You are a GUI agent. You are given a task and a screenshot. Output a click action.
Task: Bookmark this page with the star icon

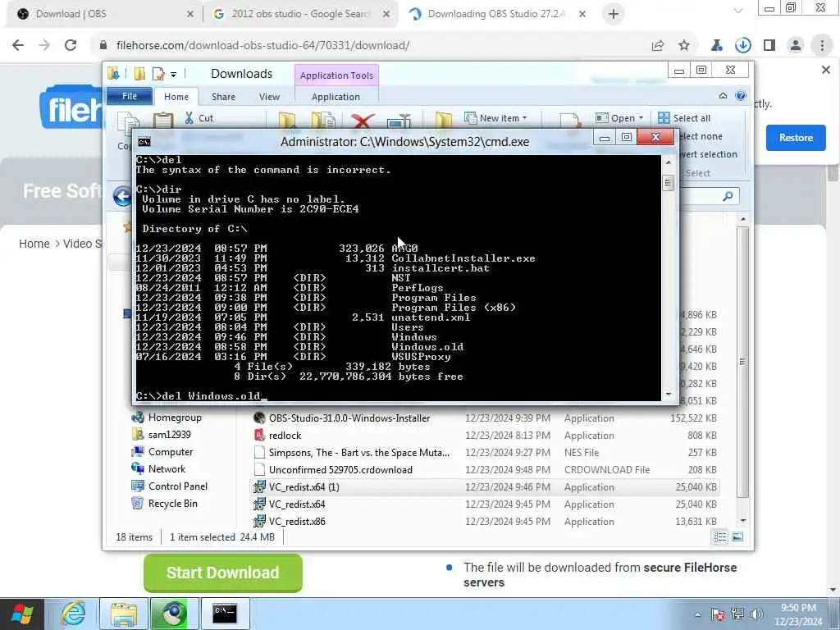pyautogui.click(x=684, y=46)
